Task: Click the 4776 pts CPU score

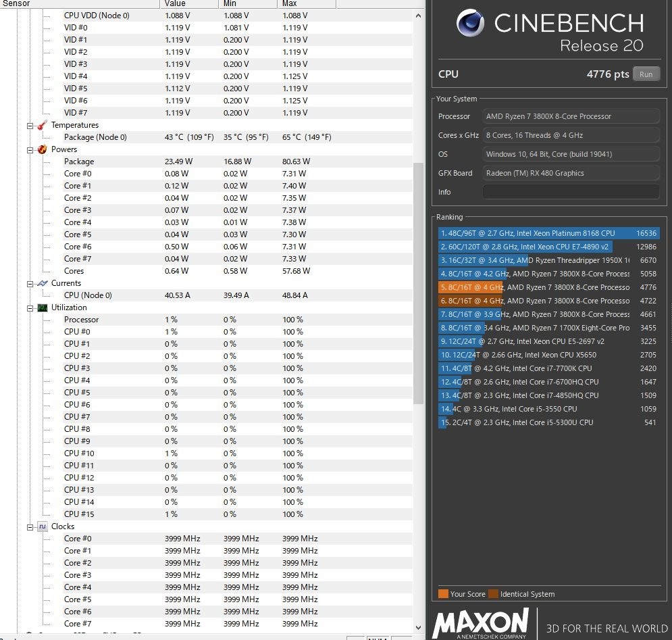Action: (608, 74)
